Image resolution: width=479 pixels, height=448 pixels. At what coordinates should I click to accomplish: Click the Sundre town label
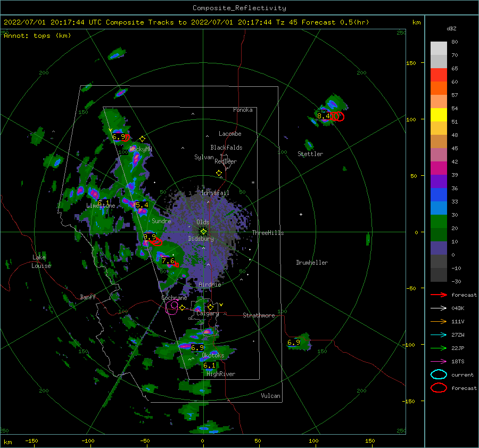click(x=161, y=221)
